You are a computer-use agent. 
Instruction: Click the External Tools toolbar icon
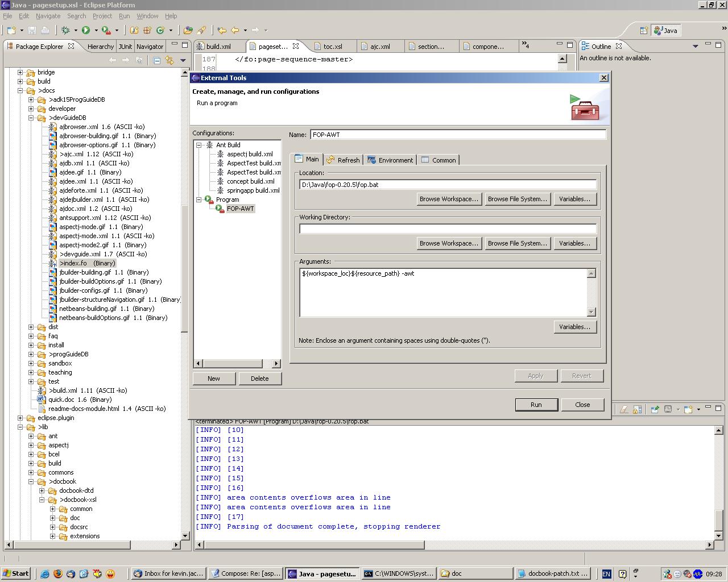point(106,30)
